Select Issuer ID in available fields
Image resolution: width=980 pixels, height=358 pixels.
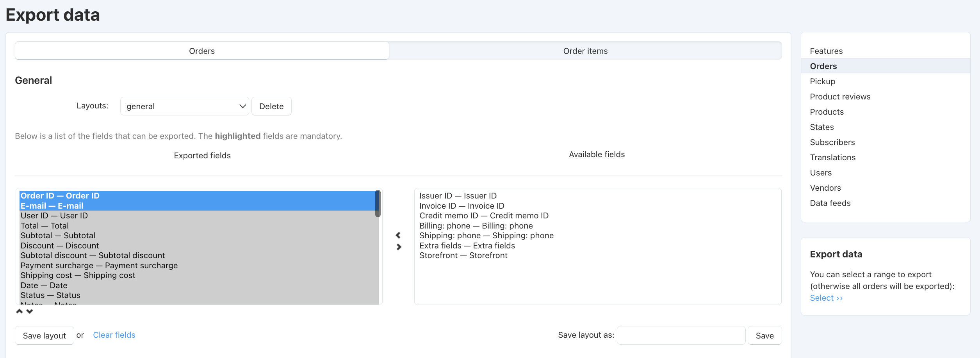click(x=597, y=196)
